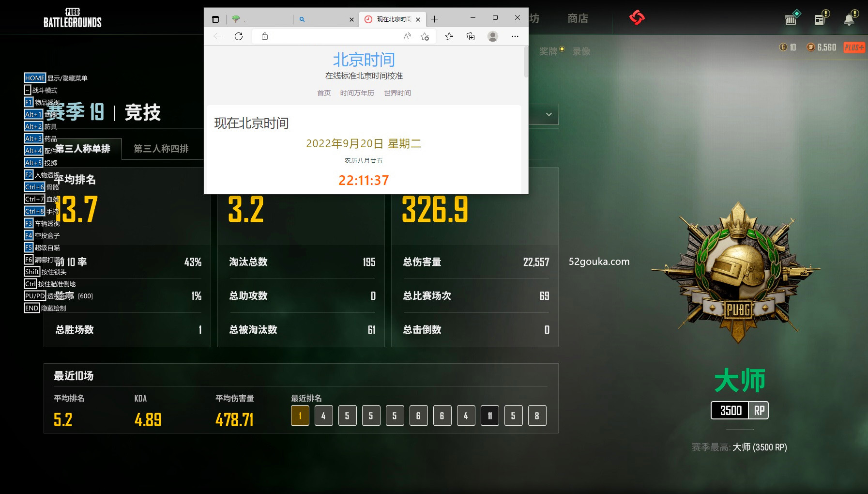Click the orange PLUS+ button

point(854,47)
